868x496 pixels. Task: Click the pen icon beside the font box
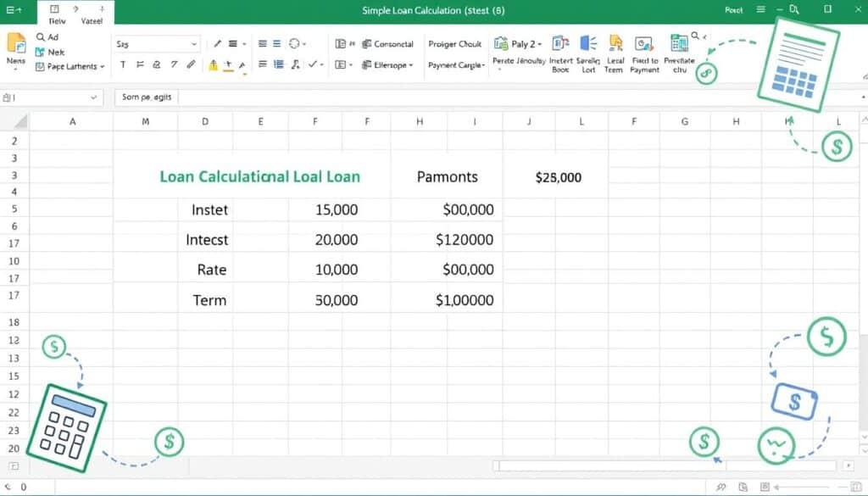(218, 44)
